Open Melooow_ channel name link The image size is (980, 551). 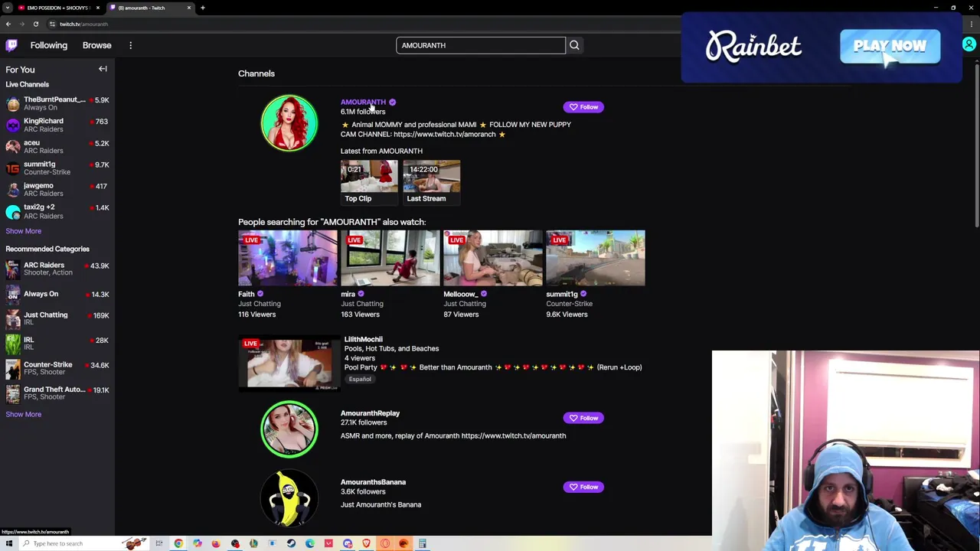(x=460, y=294)
